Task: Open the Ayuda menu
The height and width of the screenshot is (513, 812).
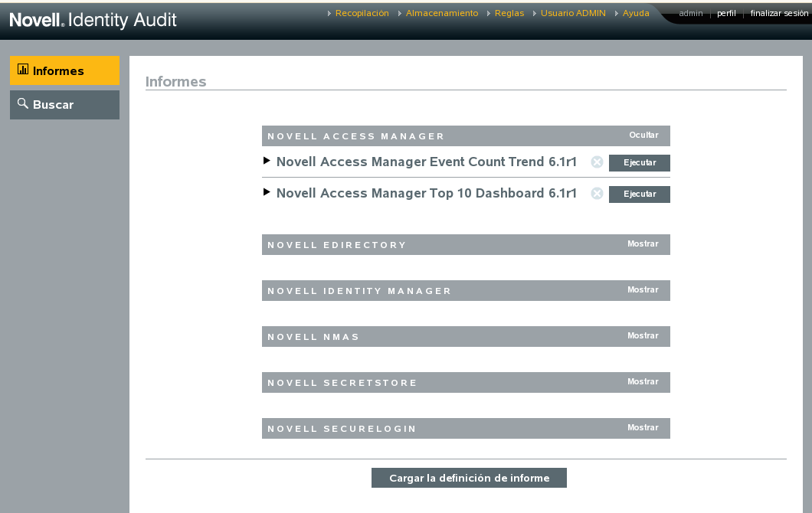Action: coord(635,14)
